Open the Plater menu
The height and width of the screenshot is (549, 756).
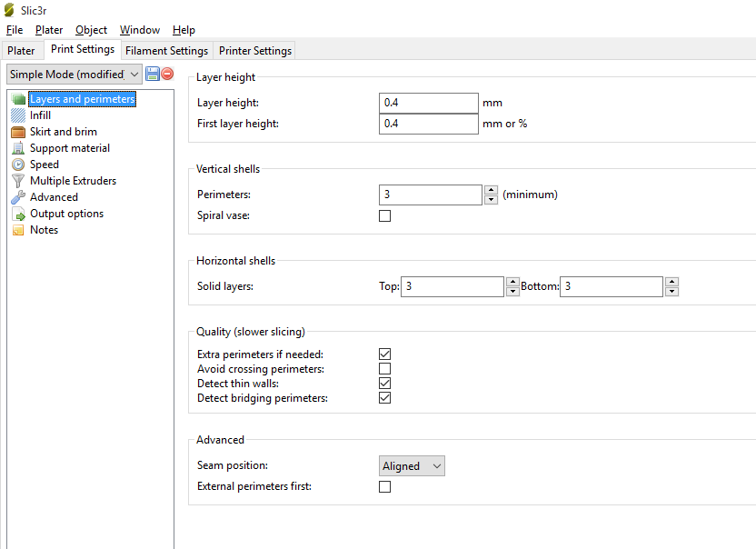[49, 30]
